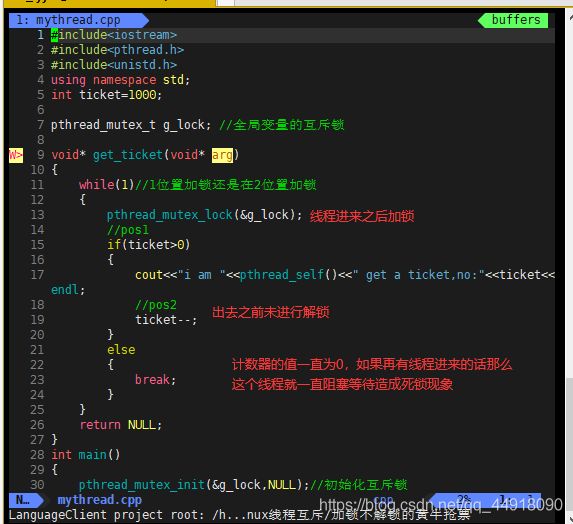
Task: Click the pthread_self() call
Action: pyautogui.click(x=288, y=275)
